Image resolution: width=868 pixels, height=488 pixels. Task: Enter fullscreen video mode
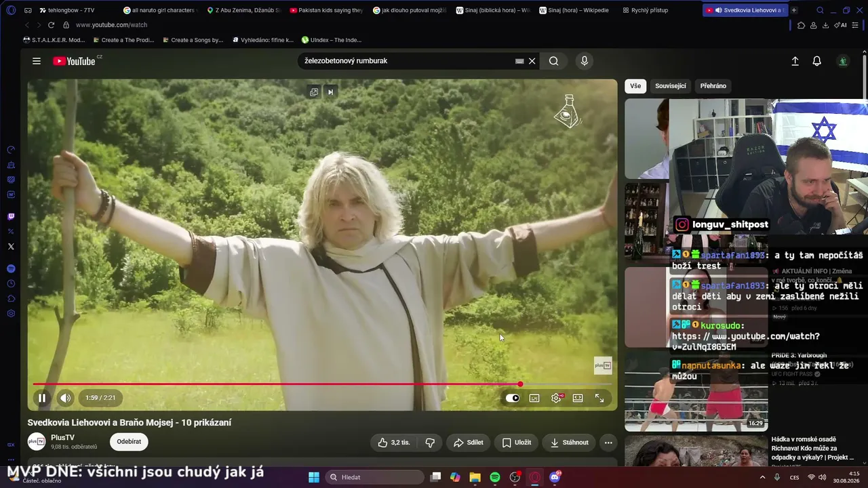click(599, 398)
